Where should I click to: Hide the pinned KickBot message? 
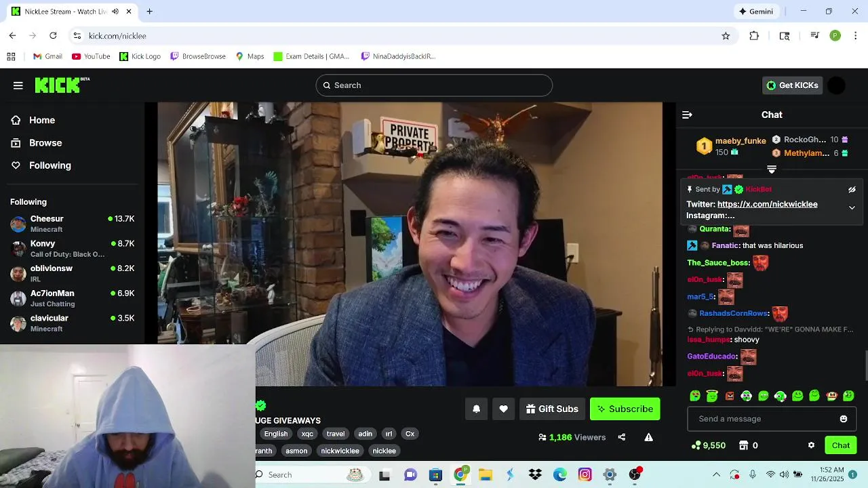point(852,190)
